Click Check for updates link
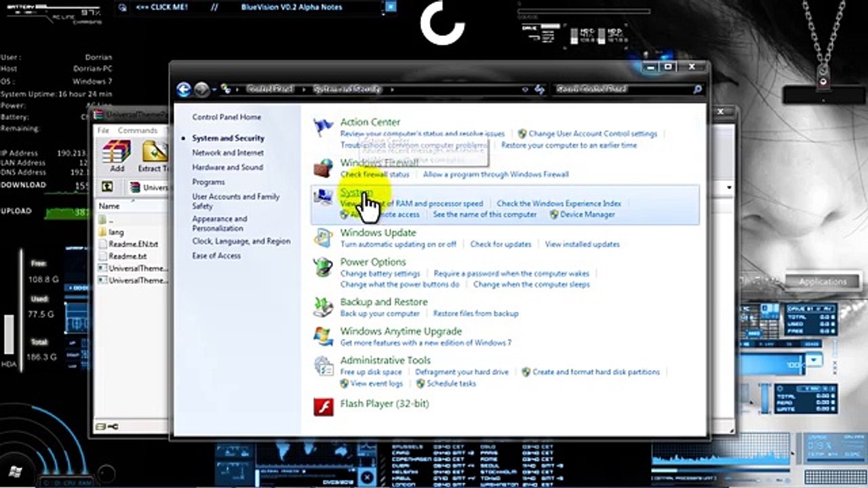This screenshot has height=488, width=868. [x=500, y=244]
